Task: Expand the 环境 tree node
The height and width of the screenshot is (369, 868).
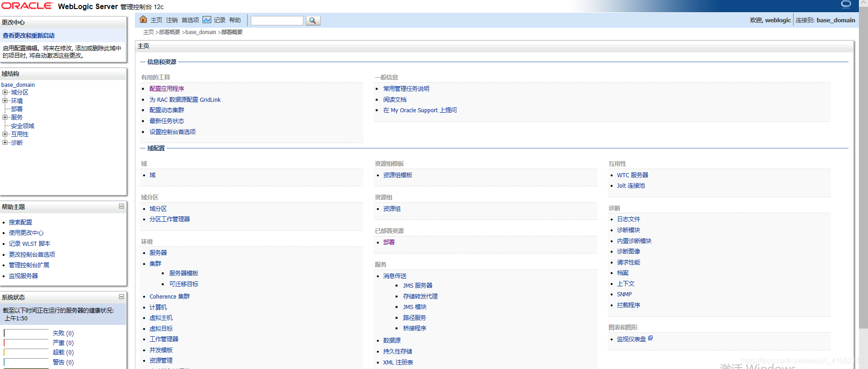Action: coord(5,100)
